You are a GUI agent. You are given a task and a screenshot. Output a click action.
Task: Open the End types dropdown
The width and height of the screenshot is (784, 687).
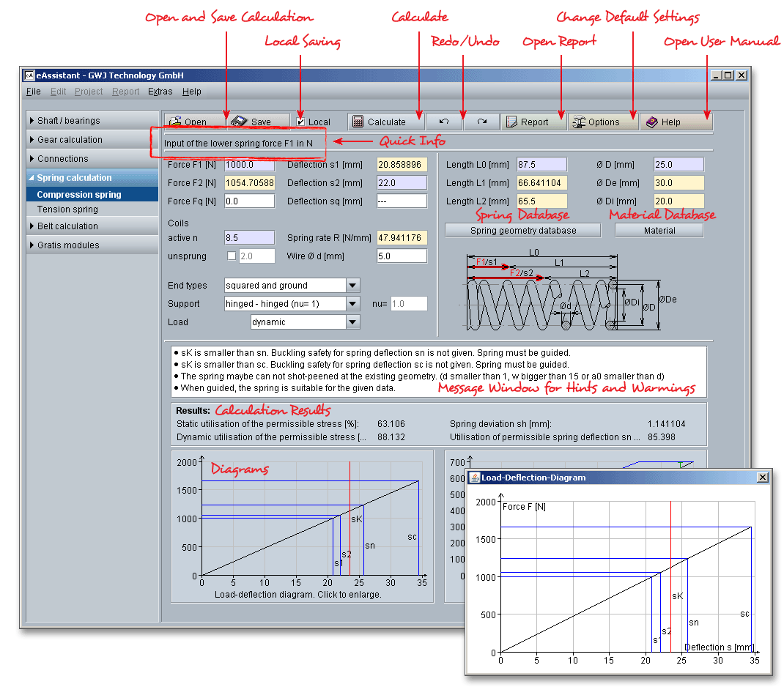click(x=352, y=286)
